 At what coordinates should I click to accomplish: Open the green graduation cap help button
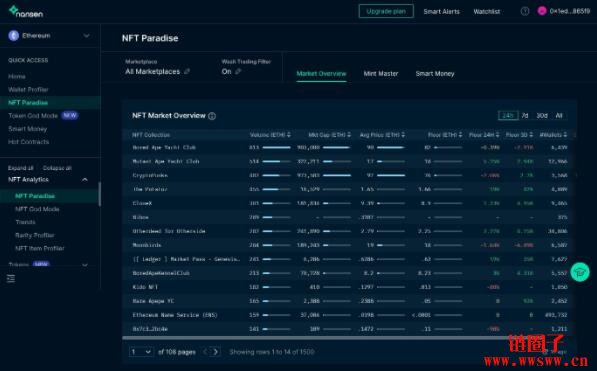(x=580, y=272)
